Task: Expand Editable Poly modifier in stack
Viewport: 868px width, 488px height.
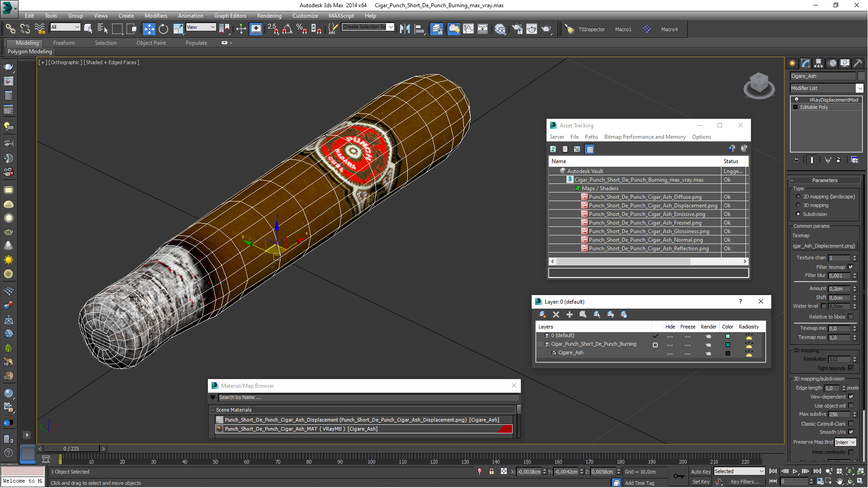Action: 795,107
